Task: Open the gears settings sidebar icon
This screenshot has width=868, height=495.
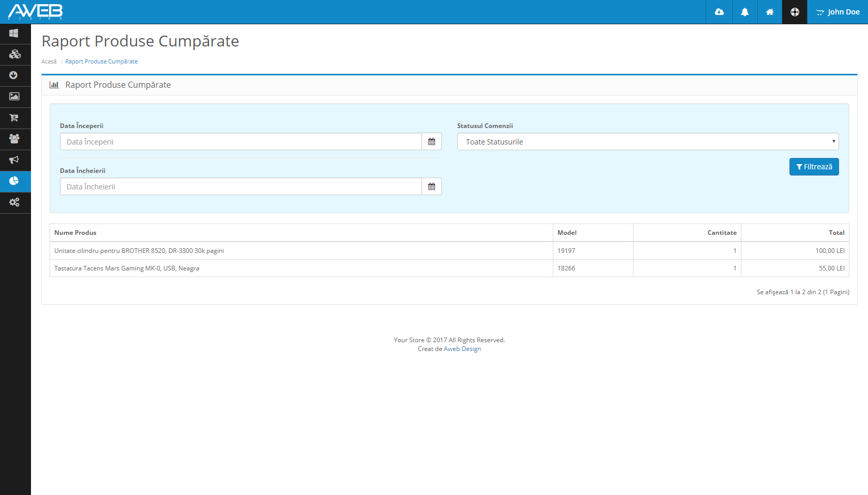Action: [14, 202]
